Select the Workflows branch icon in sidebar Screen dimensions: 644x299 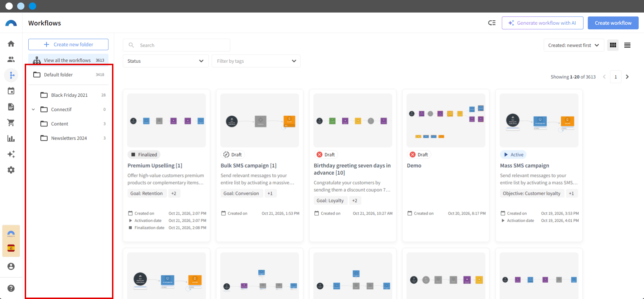click(x=11, y=75)
